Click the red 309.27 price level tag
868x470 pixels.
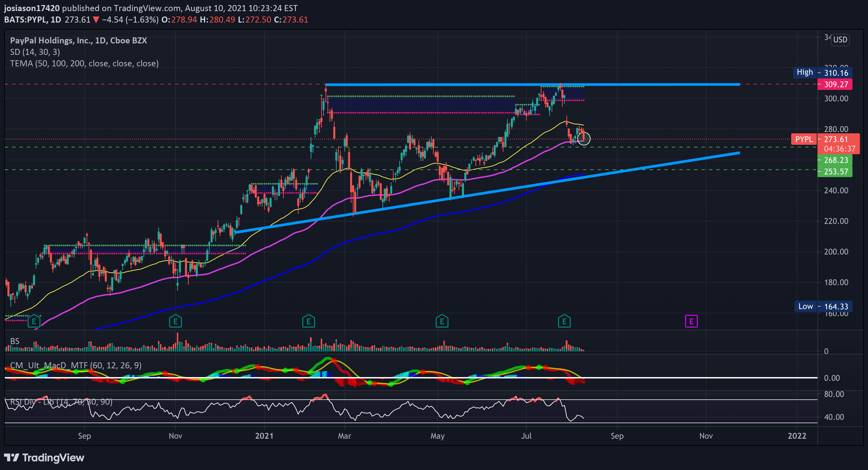835,84
